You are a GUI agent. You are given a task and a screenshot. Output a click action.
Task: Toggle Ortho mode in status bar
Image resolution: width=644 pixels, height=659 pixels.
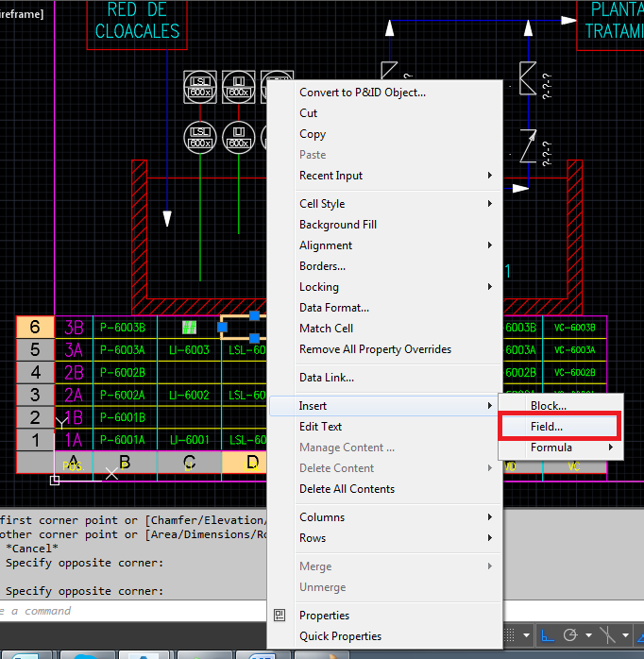pyautogui.click(x=547, y=635)
